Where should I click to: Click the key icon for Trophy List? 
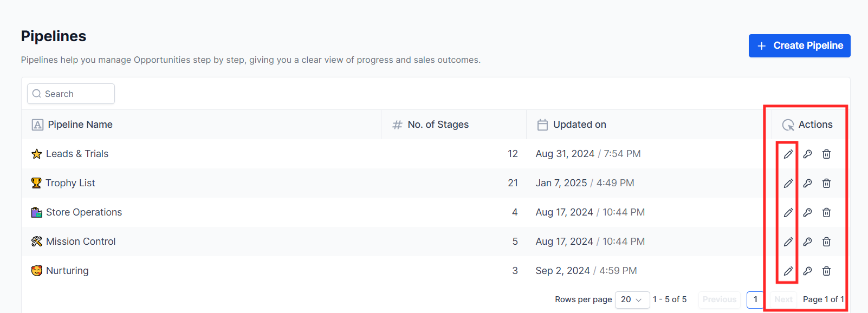(807, 184)
